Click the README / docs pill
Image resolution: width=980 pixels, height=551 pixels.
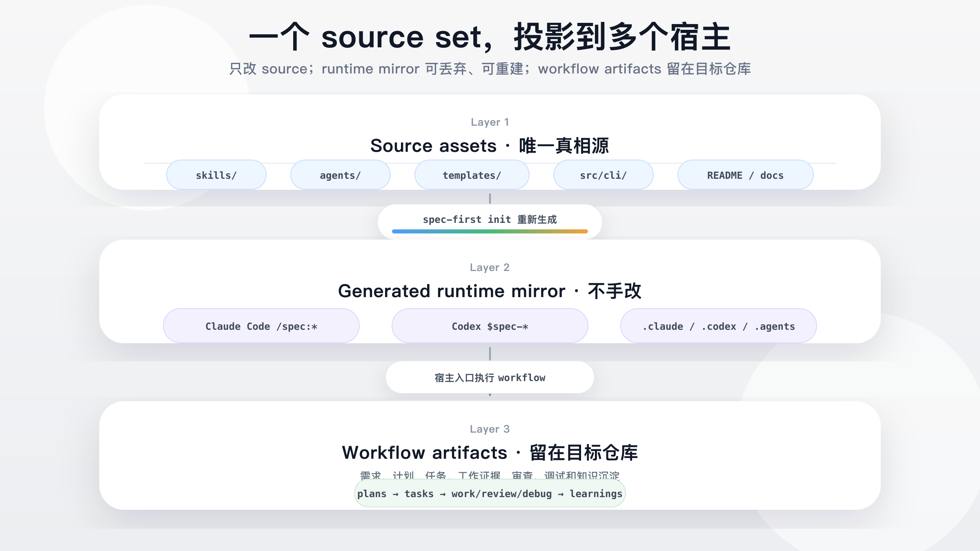(x=746, y=175)
